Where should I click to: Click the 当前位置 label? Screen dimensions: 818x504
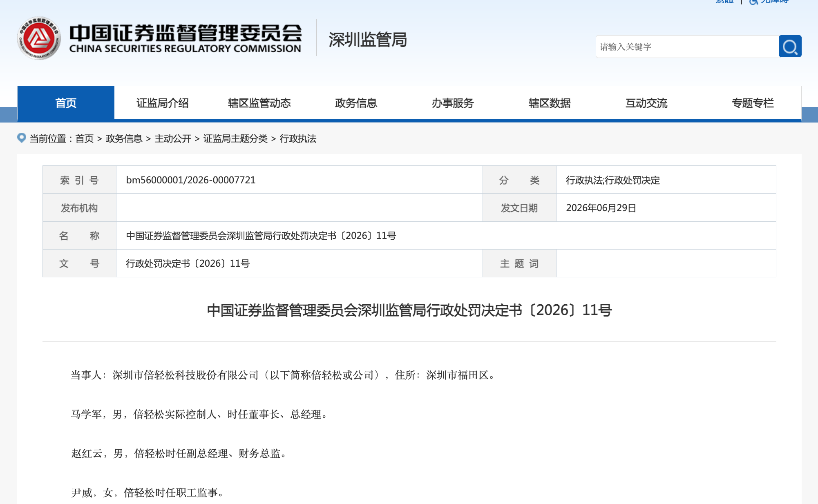(x=48, y=139)
